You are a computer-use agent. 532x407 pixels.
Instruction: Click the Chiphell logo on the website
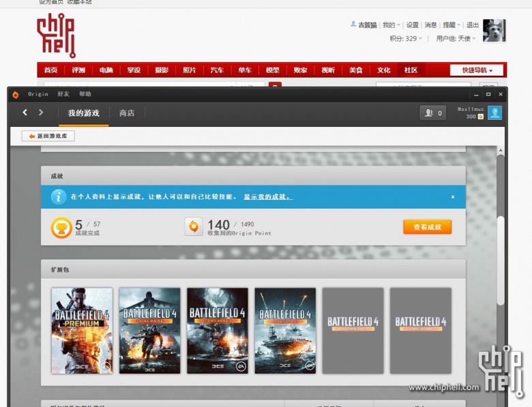(56, 35)
